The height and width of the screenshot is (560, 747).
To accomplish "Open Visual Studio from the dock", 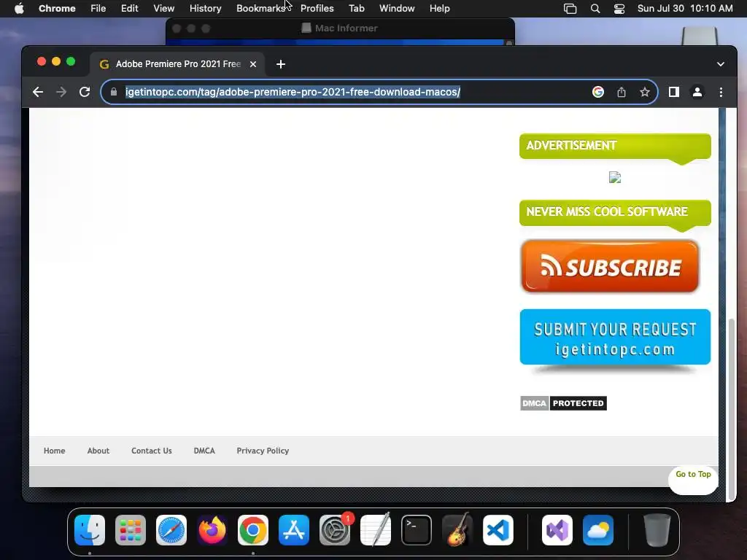I will tap(557, 530).
